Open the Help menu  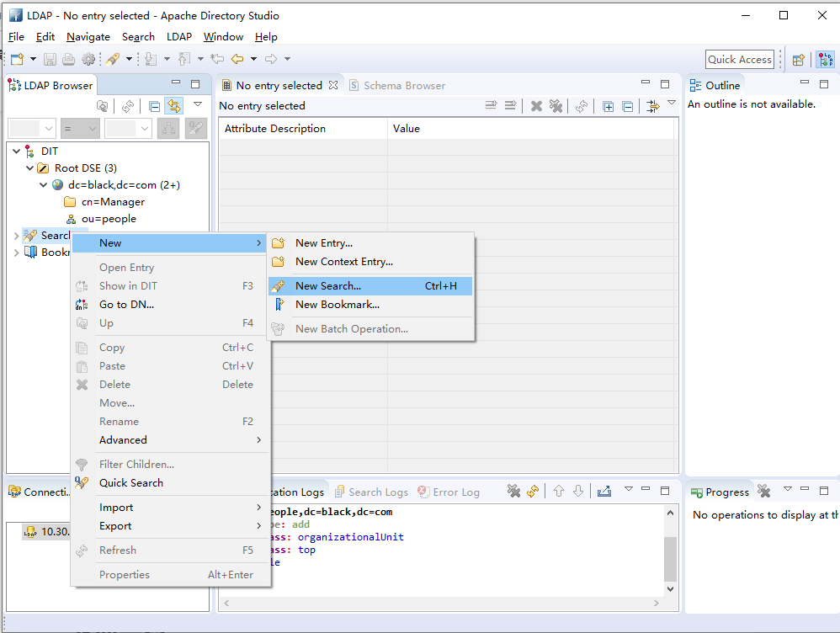[x=266, y=37]
